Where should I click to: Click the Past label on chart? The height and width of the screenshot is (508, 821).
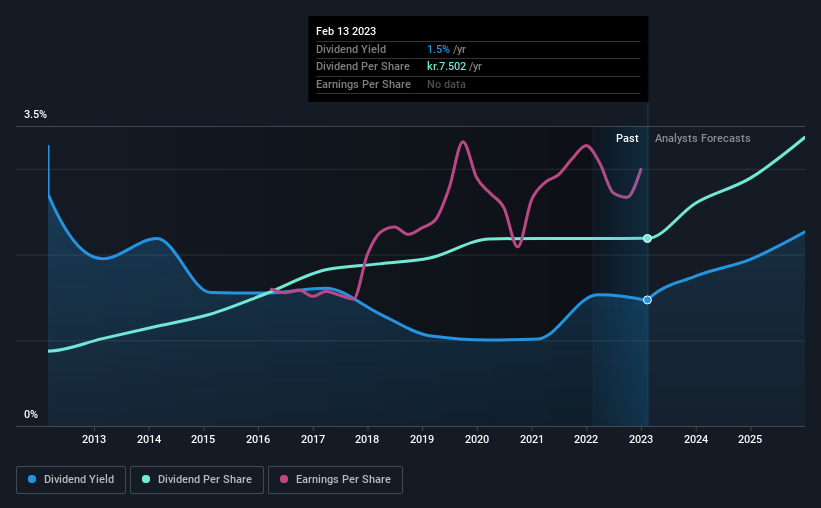click(627, 138)
